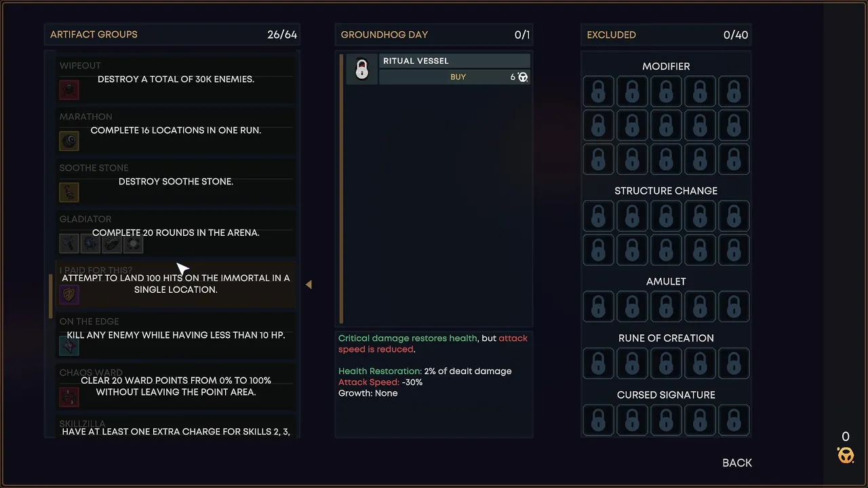Select the Wipeout group entry
This screenshot has height=488, width=868.
[176, 79]
